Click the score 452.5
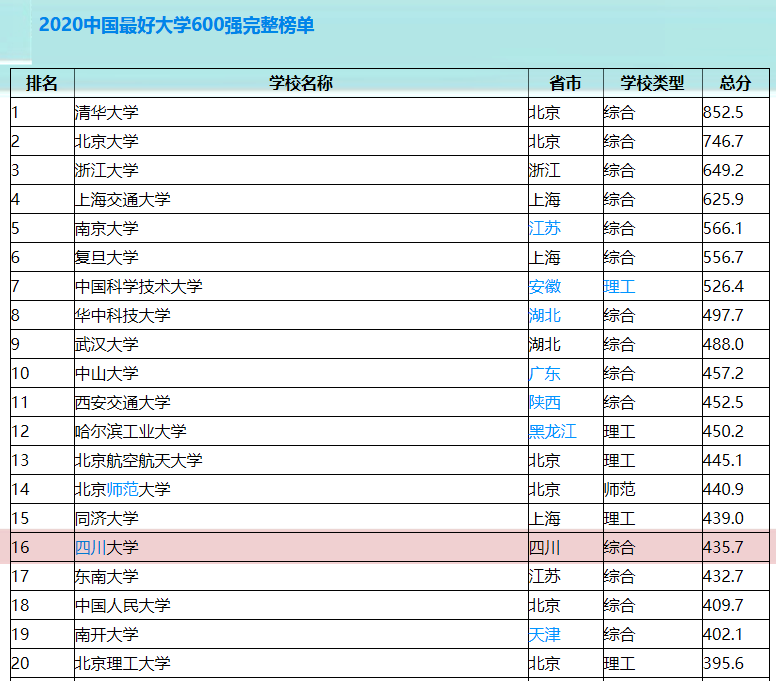Screen dimensions: 776x681 723,402
